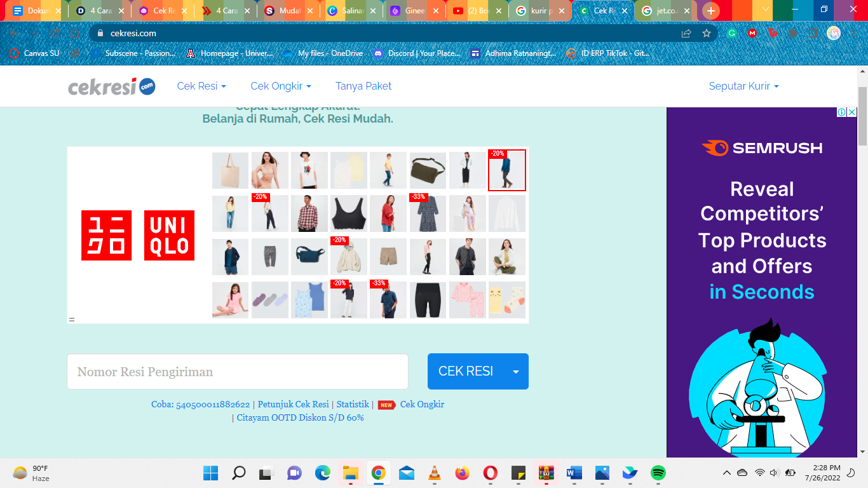Viewport: 868px width, 488px height.
Task: Open the Cek Ongkir link below the input
Action: click(422, 404)
